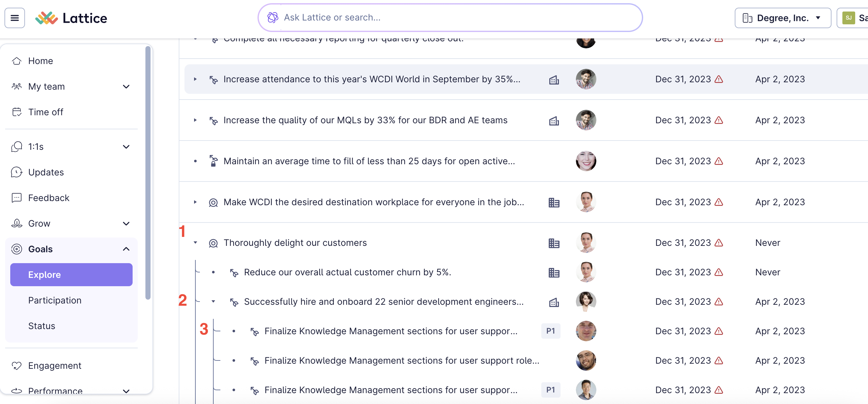Click company building icon on Reduce churn row

553,272
